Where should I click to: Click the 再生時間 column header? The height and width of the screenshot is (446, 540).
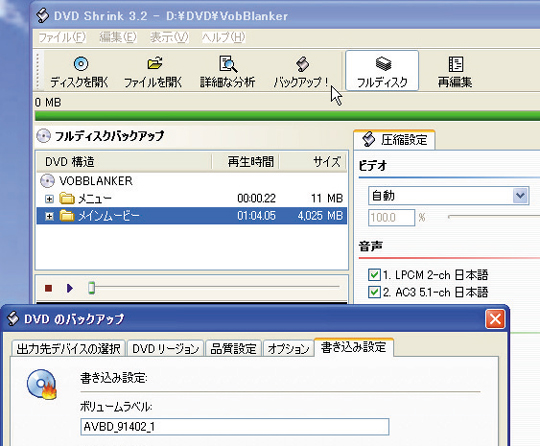pos(245,161)
